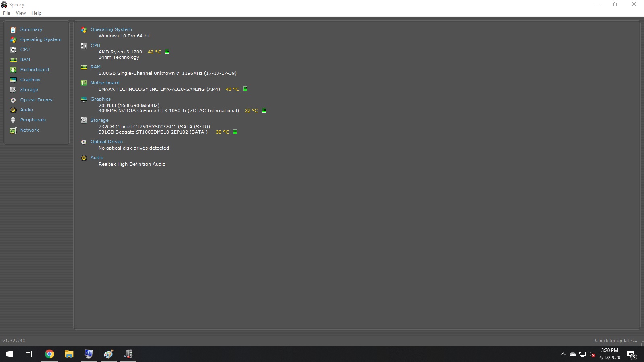Click the Audio speaker icon in the sidebar
Image resolution: width=644 pixels, height=362 pixels.
(13, 110)
